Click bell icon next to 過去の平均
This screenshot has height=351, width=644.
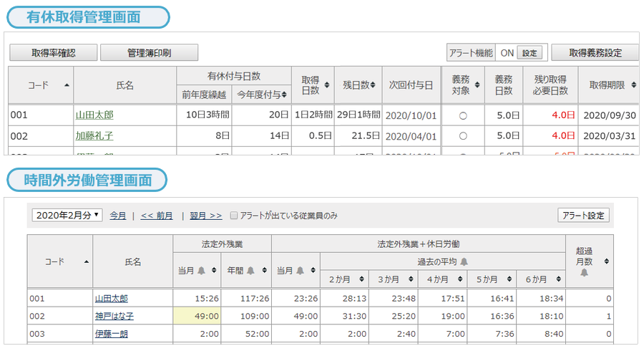(x=464, y=261)
